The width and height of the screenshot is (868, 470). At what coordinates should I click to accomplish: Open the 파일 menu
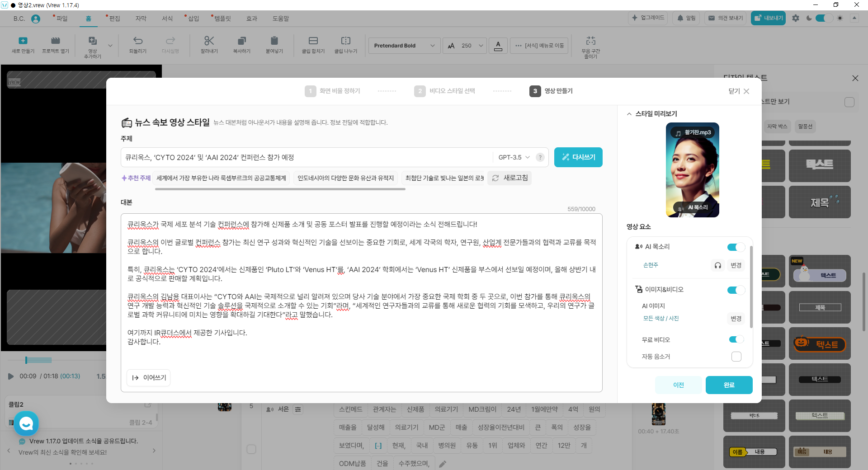[x=61, y=19]
